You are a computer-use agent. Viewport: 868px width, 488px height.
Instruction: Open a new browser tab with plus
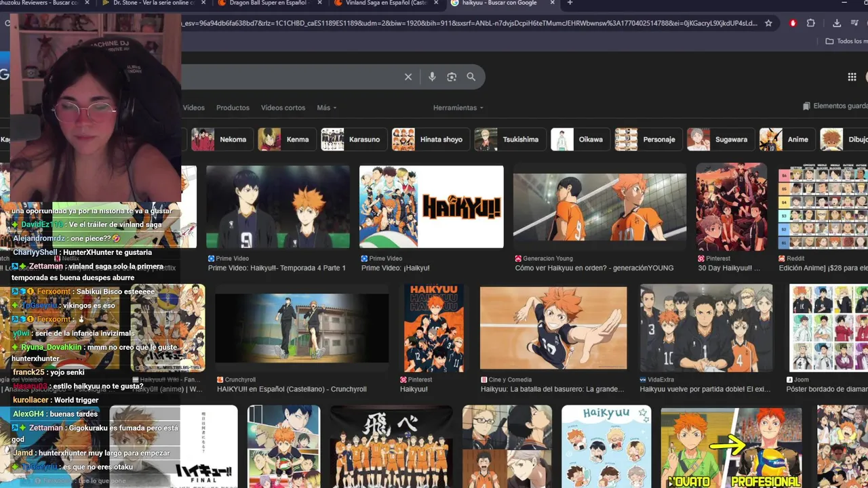coord(570,3)
